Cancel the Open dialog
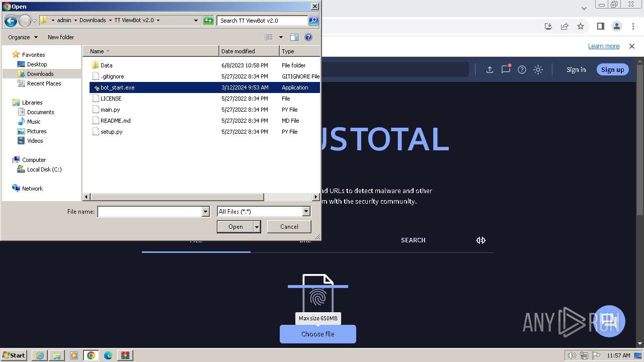 pos(289,227)
